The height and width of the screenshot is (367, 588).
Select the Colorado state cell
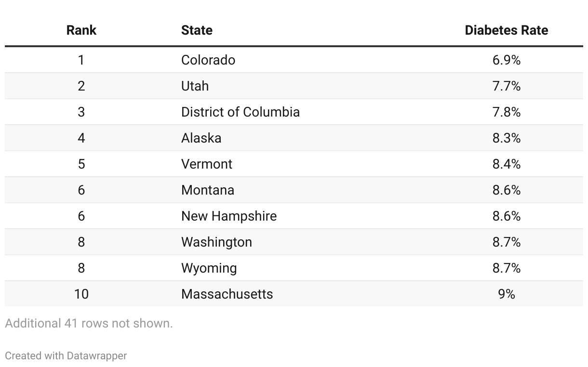pos(208,60)
